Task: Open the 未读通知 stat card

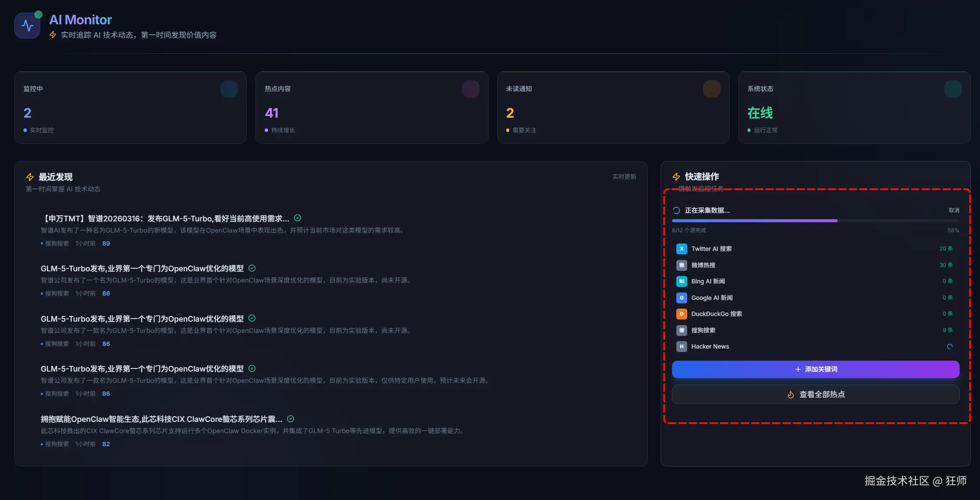Action: [x=613, y=108]
